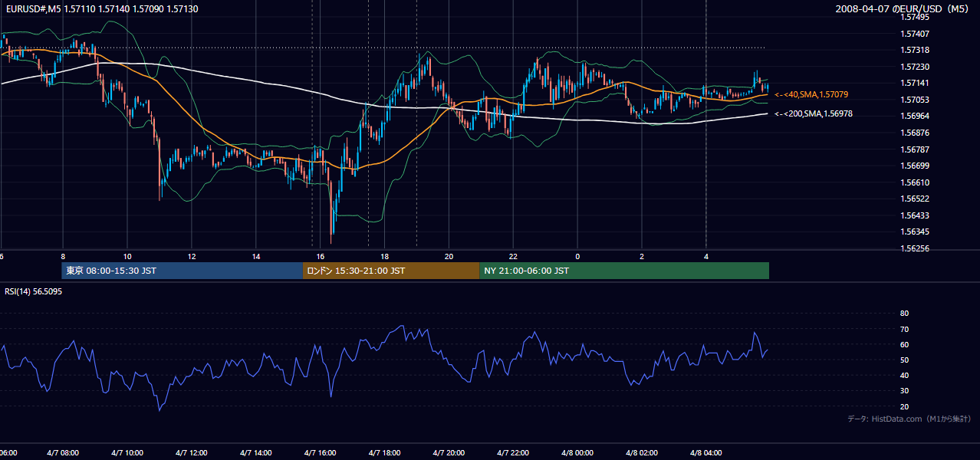The height and width of the screenshot is (460, 980).
Task: Click the 4/8 02:00 bottom time label
Action: [642, 453]
